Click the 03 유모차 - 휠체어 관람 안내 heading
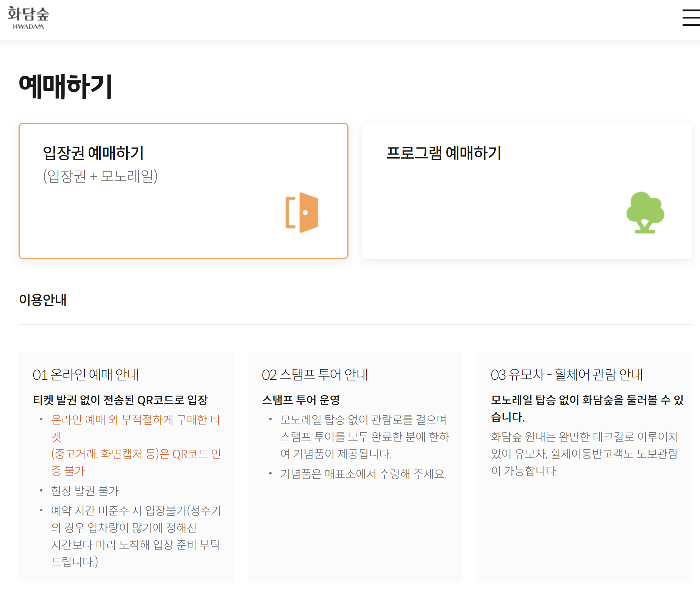 tap(567, 375)
